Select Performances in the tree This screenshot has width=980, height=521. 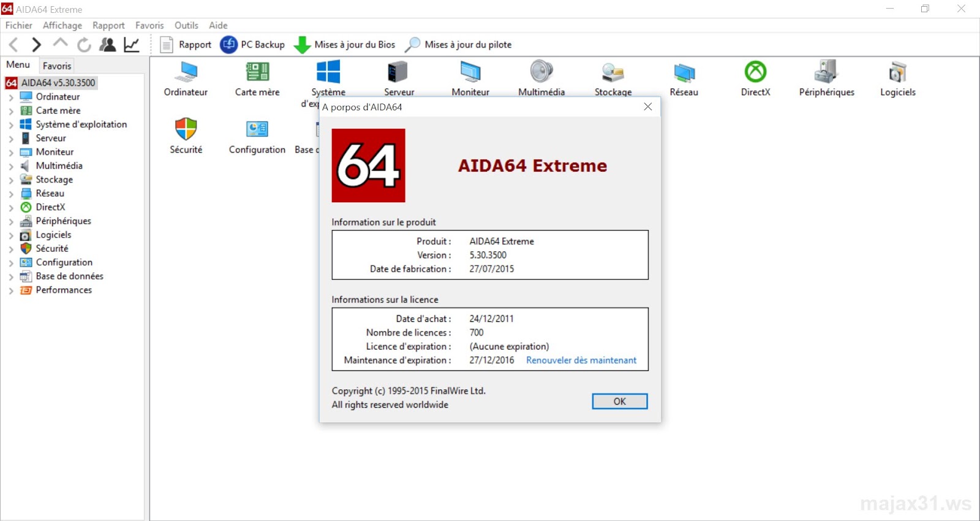[x=64, y=290]
